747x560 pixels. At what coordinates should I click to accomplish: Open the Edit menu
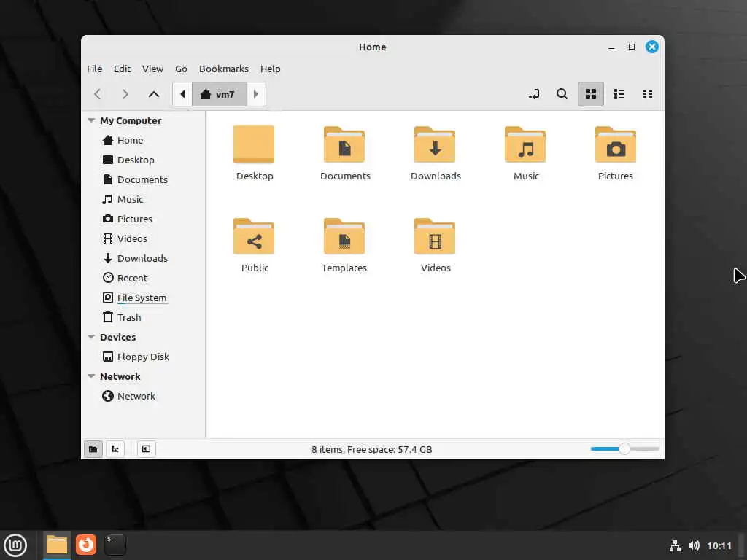click(122, 69)
